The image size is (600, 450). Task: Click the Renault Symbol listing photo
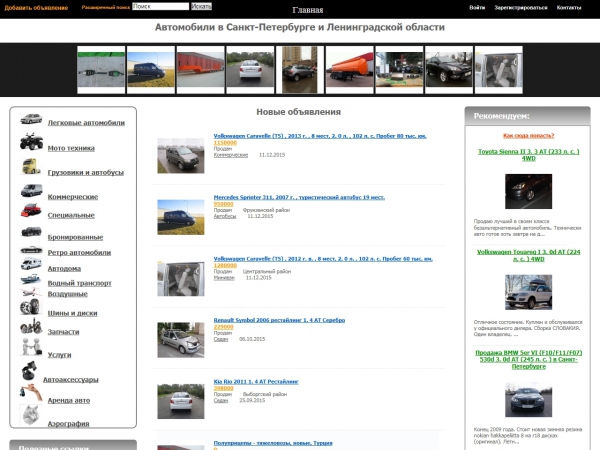pos(181,340)
